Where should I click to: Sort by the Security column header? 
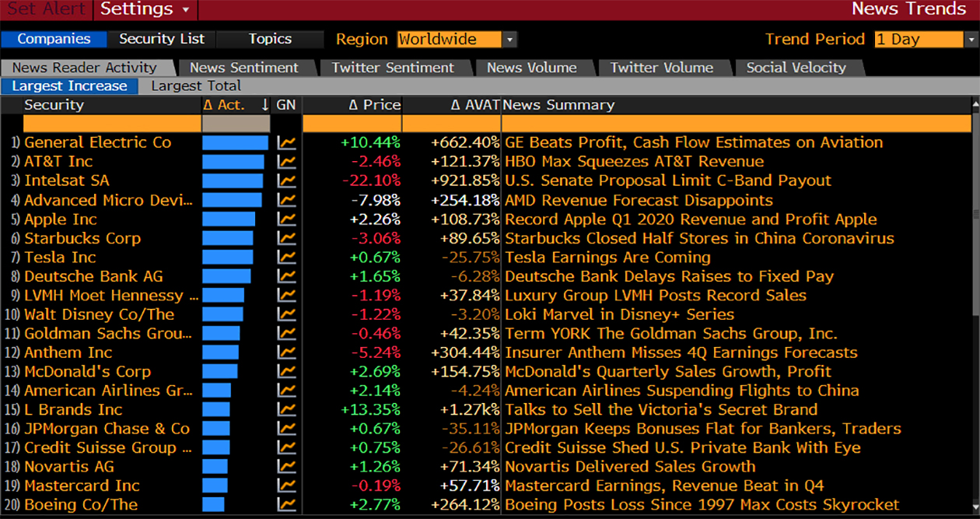point(54,105)
